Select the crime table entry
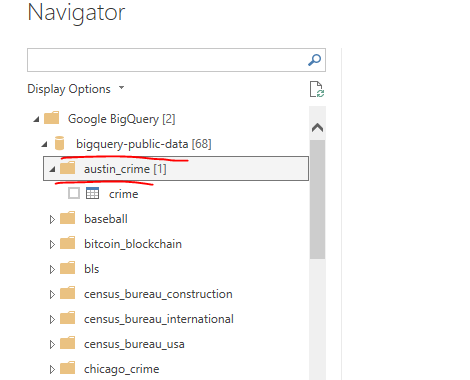Screen dimensions: 470x380 [123, 194]
